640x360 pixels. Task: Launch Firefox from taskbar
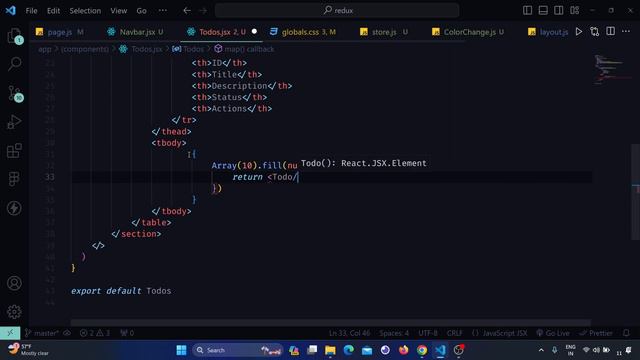(403, 350)
